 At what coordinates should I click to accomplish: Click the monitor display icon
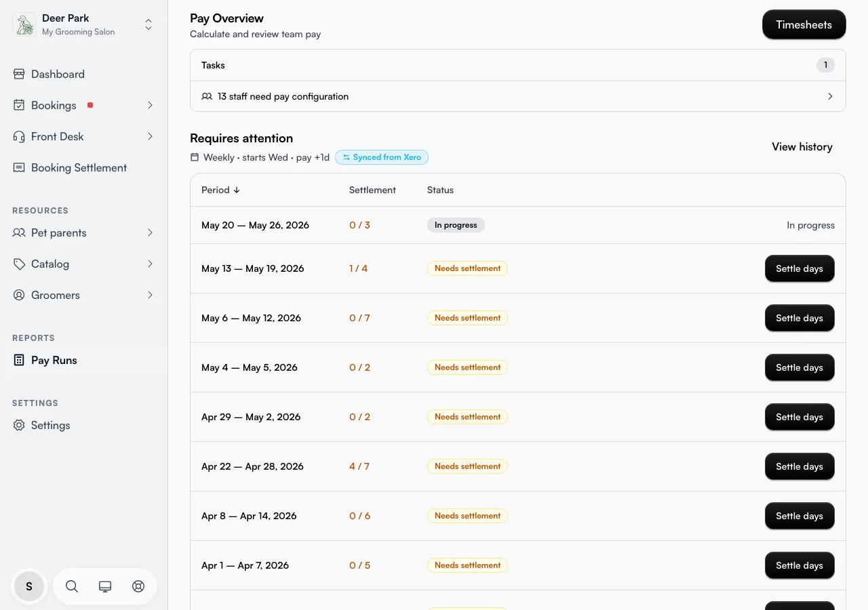coord(105,586)
